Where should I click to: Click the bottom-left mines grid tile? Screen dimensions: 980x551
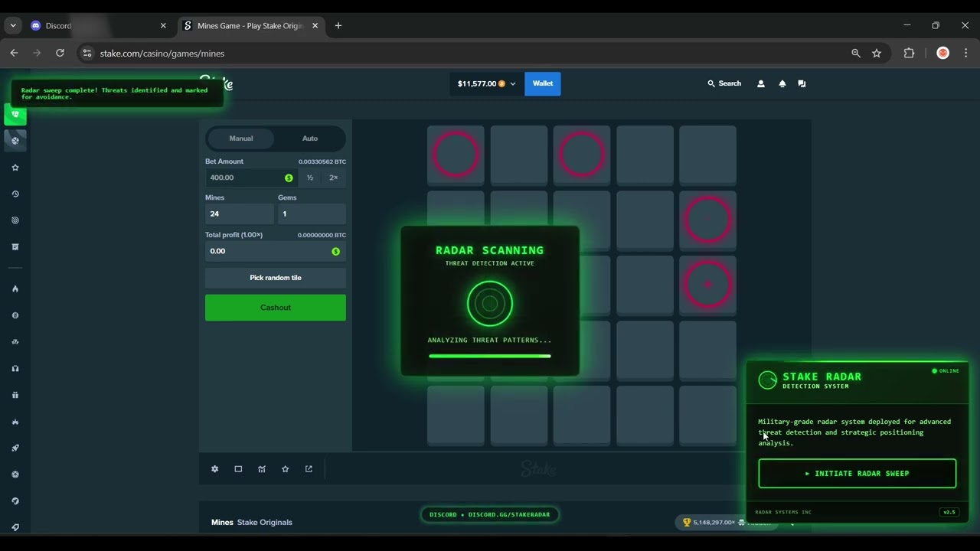pyautogui.click(x=456, y=416)
